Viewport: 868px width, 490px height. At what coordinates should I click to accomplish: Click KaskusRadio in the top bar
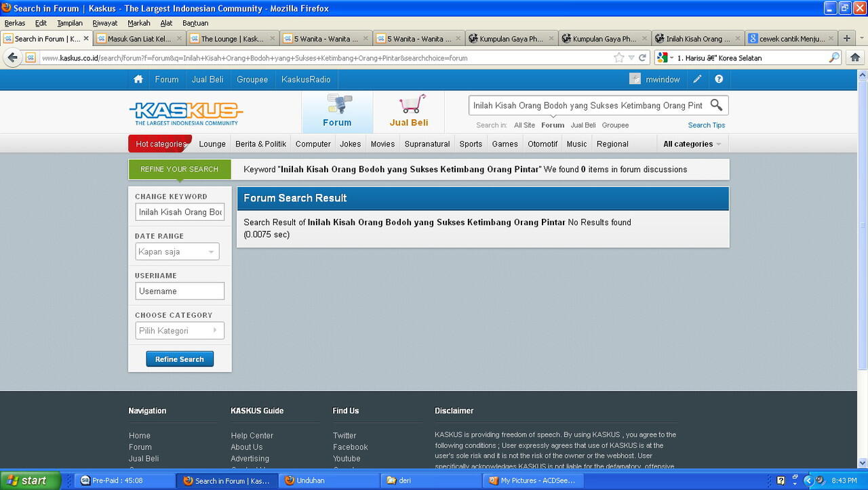(306, 79)
